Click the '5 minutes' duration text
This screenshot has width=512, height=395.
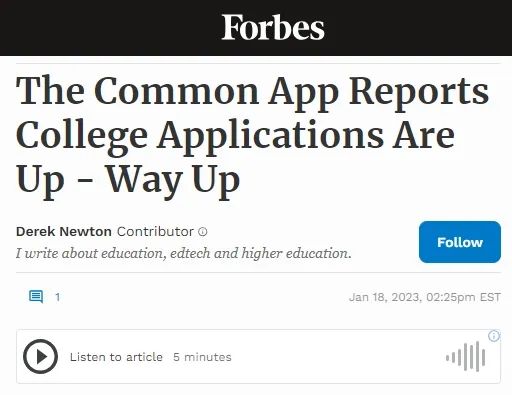click(x=202, y=357)
